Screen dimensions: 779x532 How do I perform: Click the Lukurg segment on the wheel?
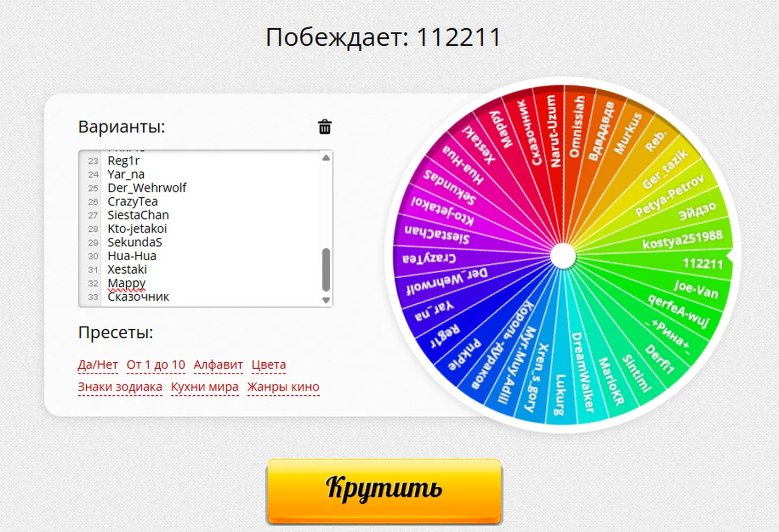559,395
